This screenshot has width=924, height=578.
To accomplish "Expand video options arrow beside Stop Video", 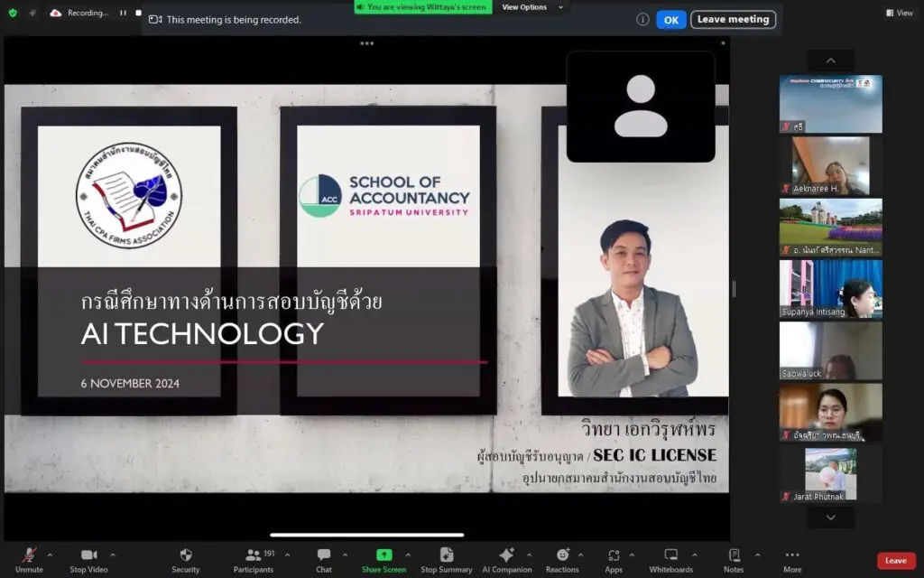I will (113, 555).
